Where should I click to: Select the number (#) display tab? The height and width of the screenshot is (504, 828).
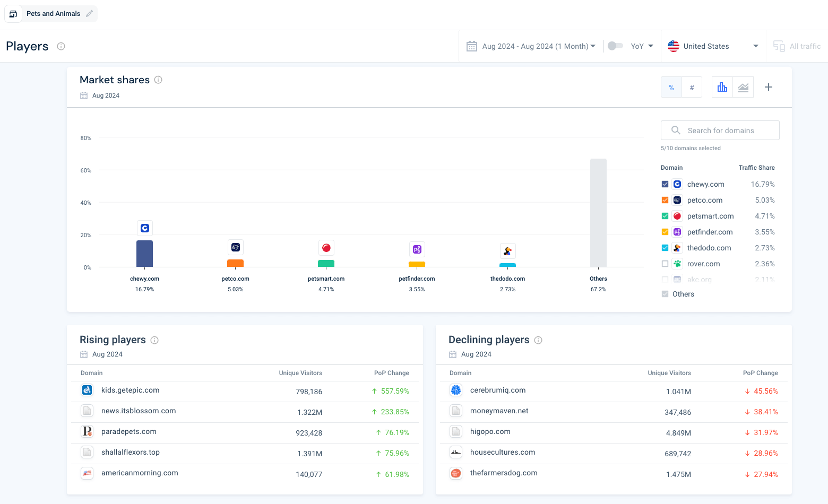coord(692,87)
